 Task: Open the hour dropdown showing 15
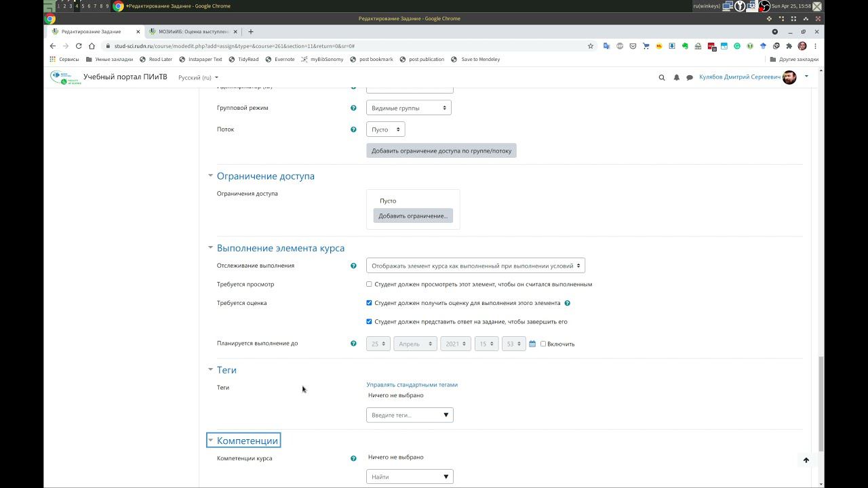coord(487,344)
